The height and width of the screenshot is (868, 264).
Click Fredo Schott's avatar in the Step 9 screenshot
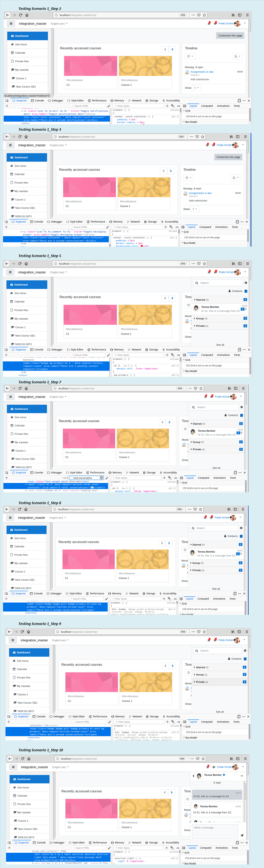tap(237, 640)
